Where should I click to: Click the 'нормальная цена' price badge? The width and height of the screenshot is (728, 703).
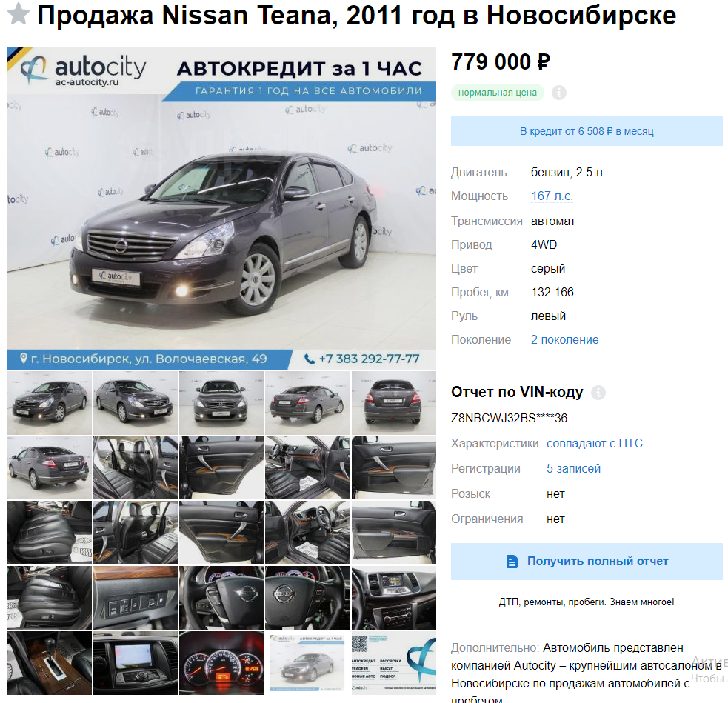pos(497,93)
